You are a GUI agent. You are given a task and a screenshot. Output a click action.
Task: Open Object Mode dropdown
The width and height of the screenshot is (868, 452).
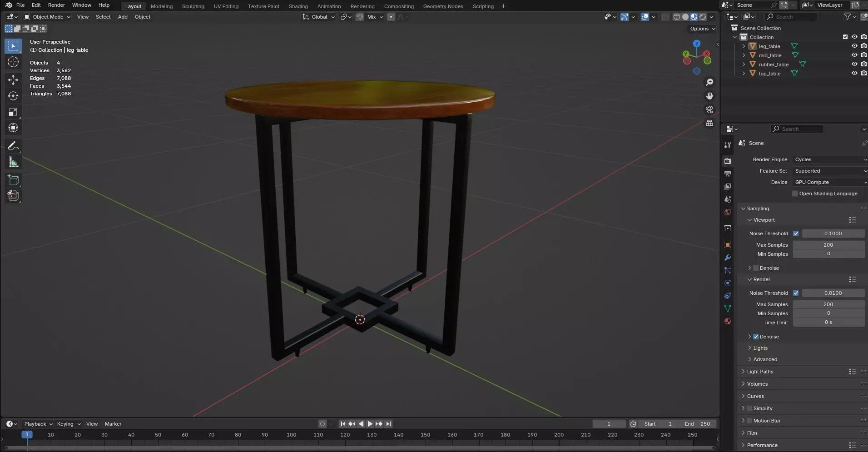point(47,17)
